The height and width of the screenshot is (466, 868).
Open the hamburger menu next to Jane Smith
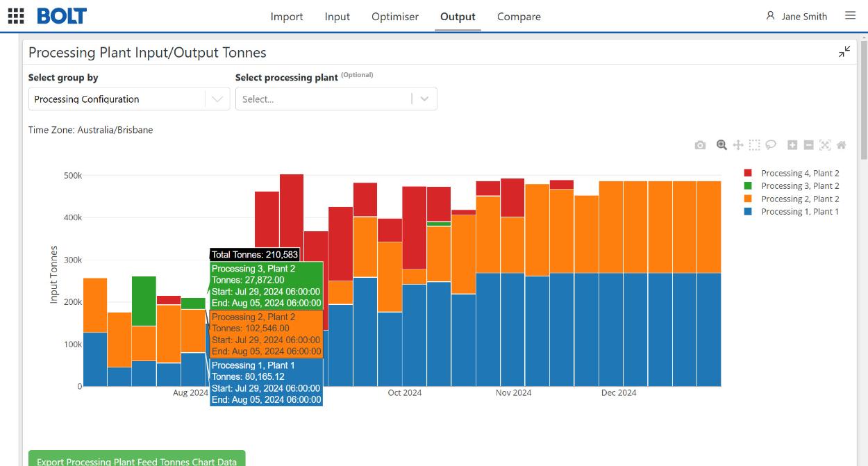click(850, 15)
